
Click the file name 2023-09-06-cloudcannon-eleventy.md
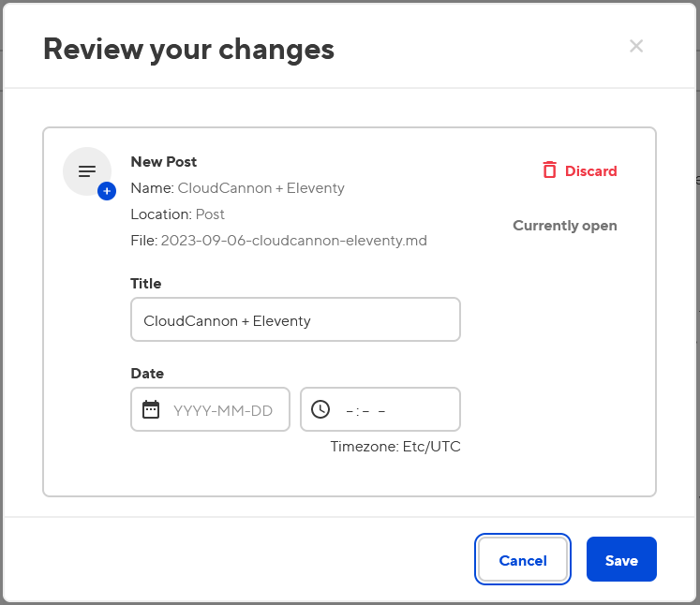(293, 241)
